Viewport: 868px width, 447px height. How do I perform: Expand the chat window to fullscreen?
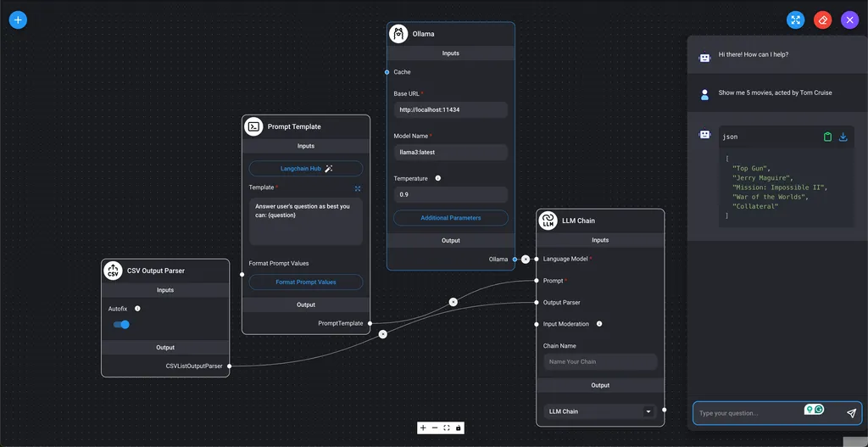click(795, 20)
